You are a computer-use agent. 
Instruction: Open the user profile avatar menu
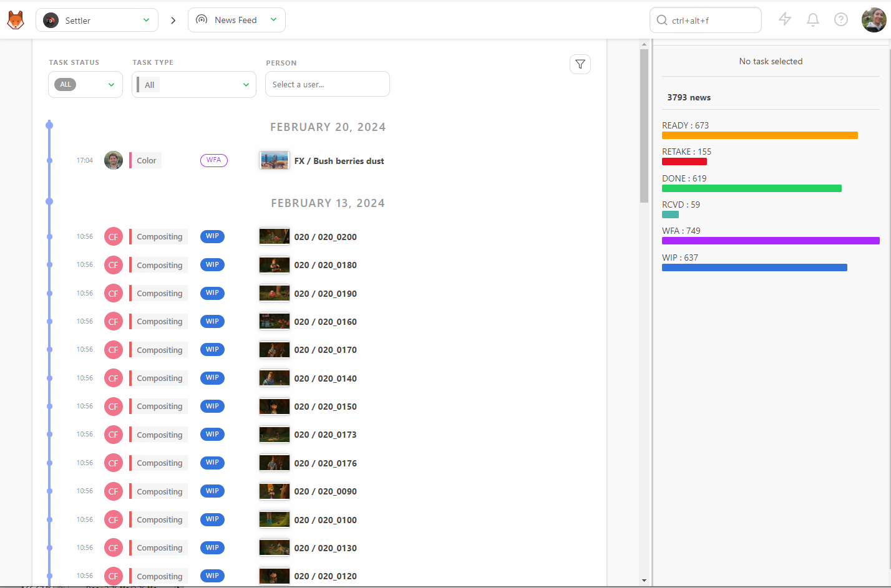[874, 20]
